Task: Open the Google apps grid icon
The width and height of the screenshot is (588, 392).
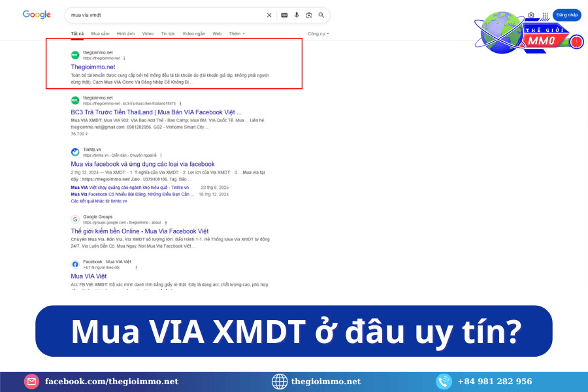Action: 544,15
